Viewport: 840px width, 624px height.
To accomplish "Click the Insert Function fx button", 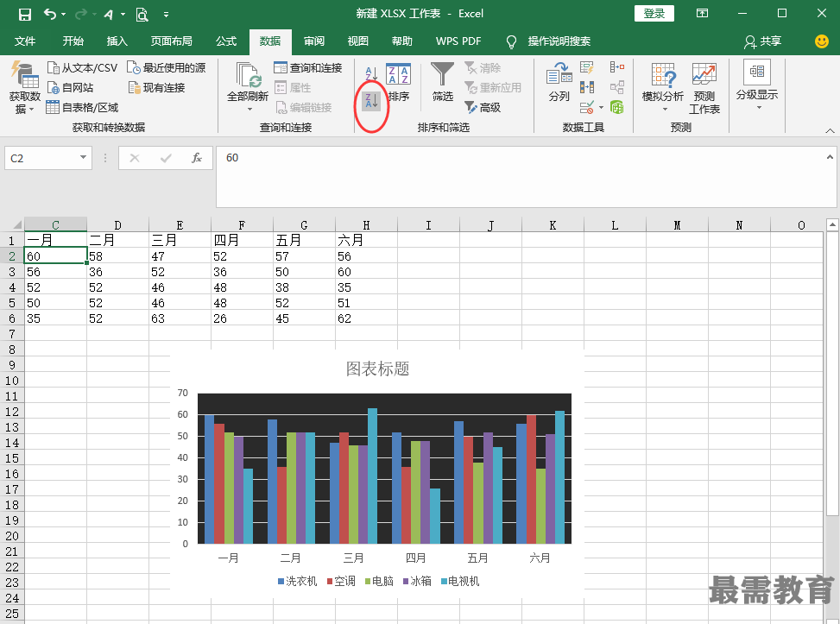I will click(x=197, y=158).
